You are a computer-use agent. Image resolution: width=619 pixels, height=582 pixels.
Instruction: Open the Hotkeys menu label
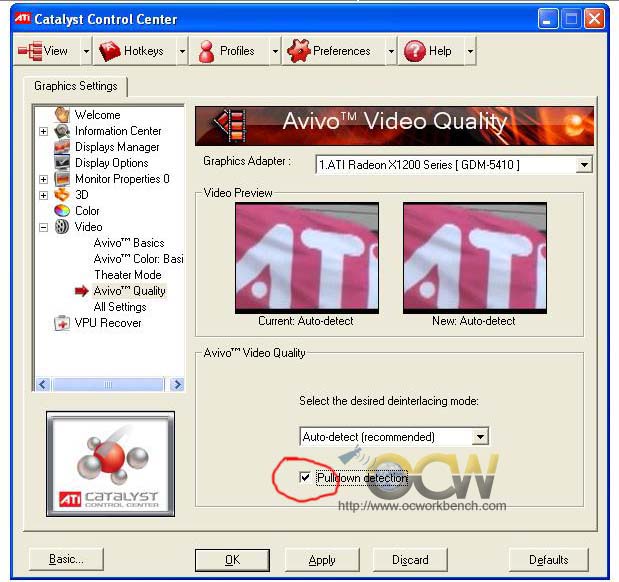tap(143, 51)
